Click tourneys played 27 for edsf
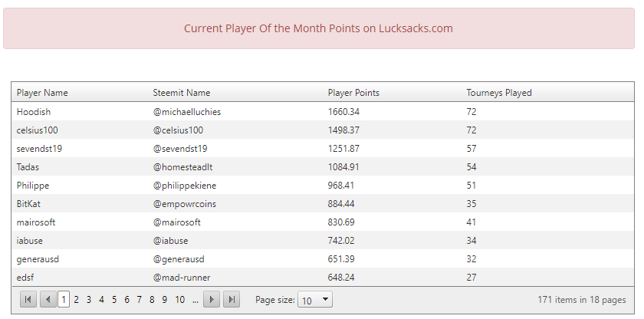This screenshot has height=319, width=644. [472, 278]
